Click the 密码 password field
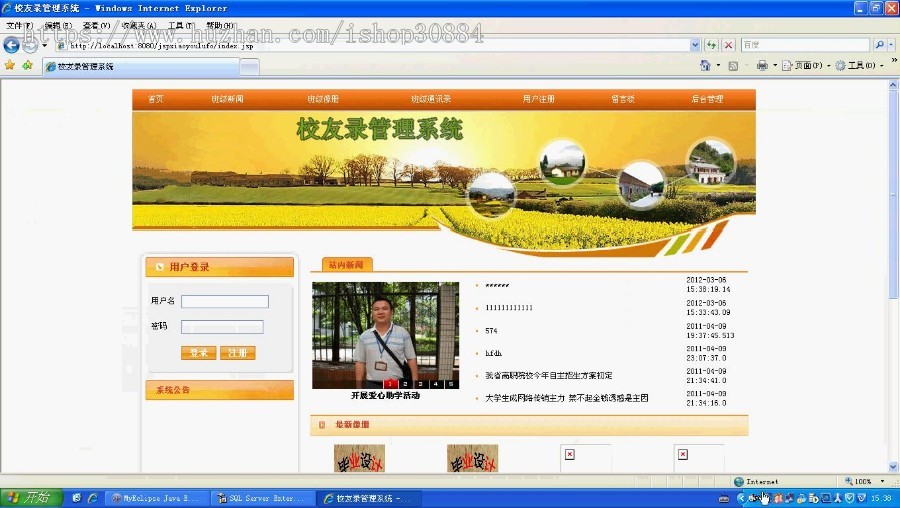Screen dimensions: 900x508 [x=222, y=327]
